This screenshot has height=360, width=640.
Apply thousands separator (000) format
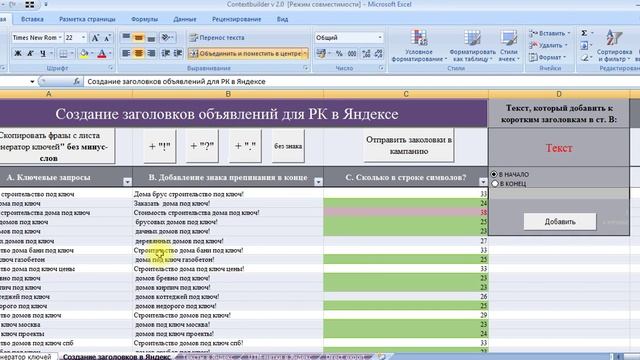point(352,53)
